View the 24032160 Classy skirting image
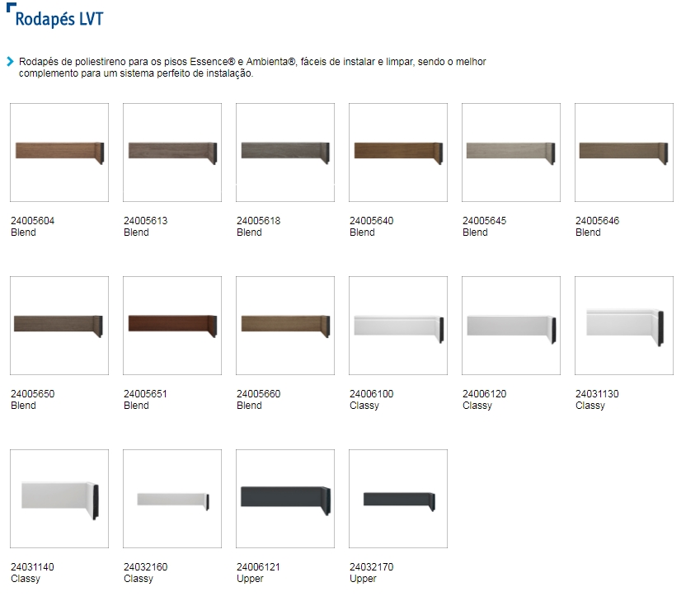Image resolution: width=700 pixels, height=601 pixels. coord(172,499)
